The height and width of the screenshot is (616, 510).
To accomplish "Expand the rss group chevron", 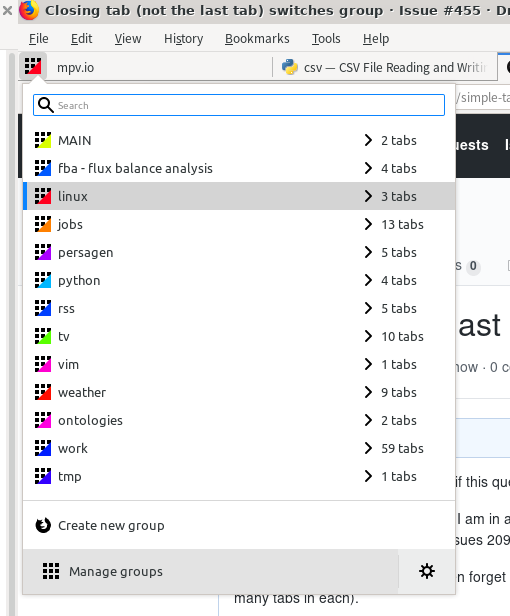I will [368, 308].
